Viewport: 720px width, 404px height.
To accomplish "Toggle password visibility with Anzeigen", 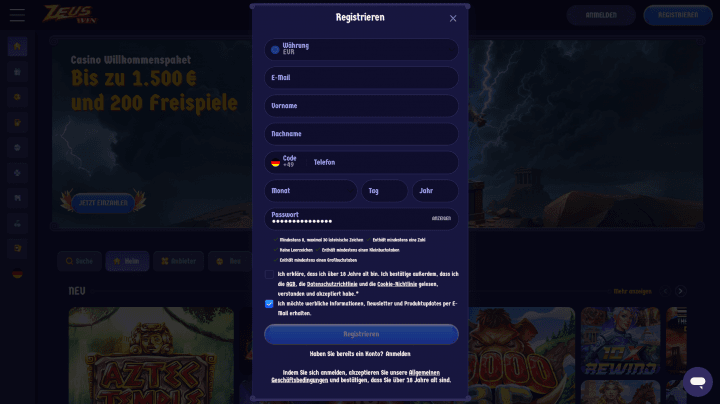I will click(441, 219).
